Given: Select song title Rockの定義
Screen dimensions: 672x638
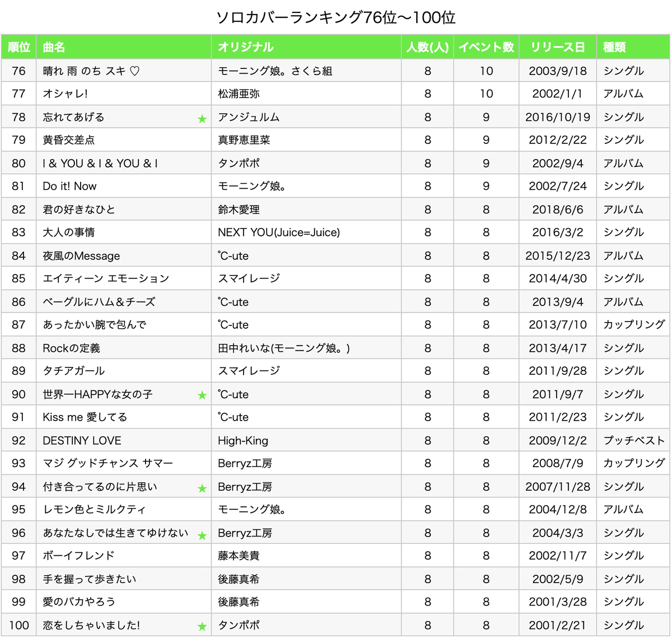Looking at the screenshot, I should 71,348.
